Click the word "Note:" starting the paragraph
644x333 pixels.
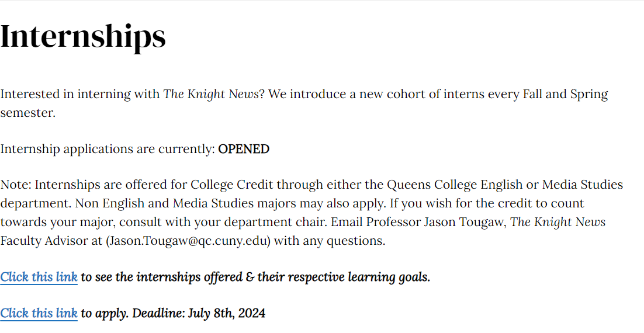click(16, 185)
